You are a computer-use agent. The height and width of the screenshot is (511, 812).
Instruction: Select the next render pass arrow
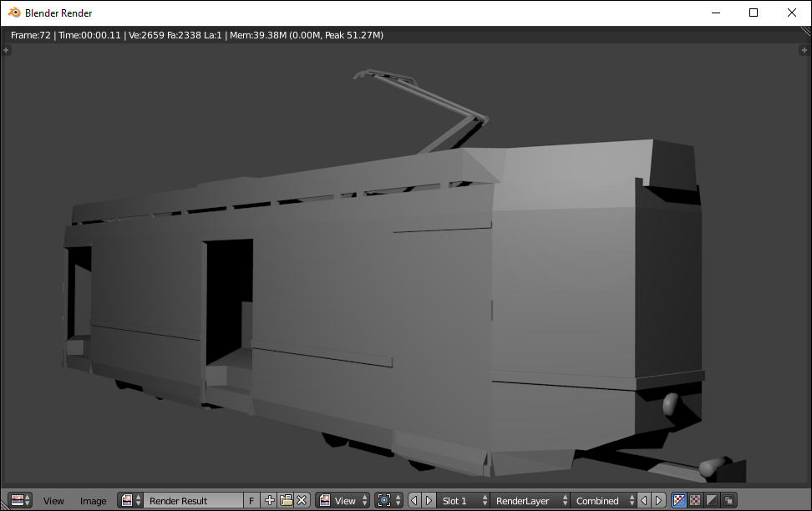658,501
